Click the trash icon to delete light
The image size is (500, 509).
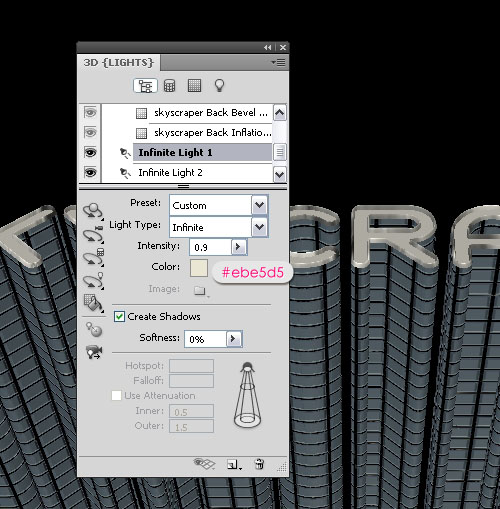pyautogui.click(x=259, y=464)
